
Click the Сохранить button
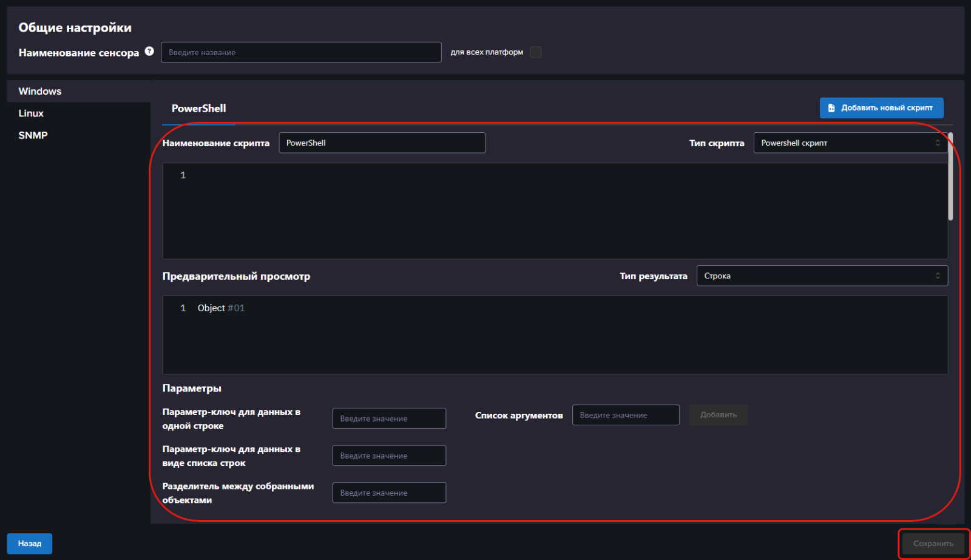click(933, 544)
